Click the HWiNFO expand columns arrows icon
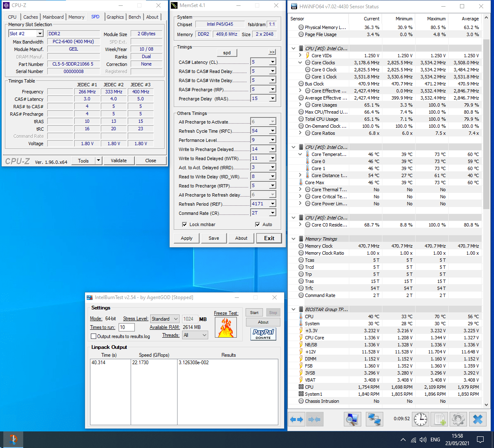 (x=297, y=419)
